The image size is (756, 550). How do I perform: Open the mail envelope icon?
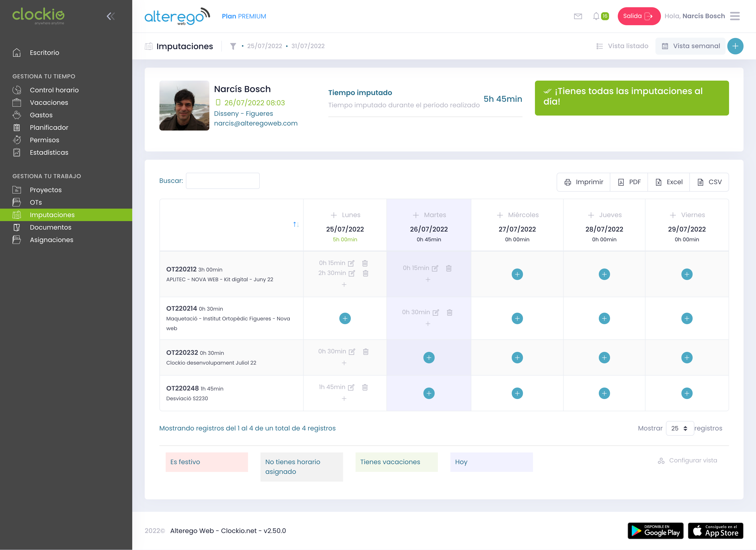coord(578,16)
